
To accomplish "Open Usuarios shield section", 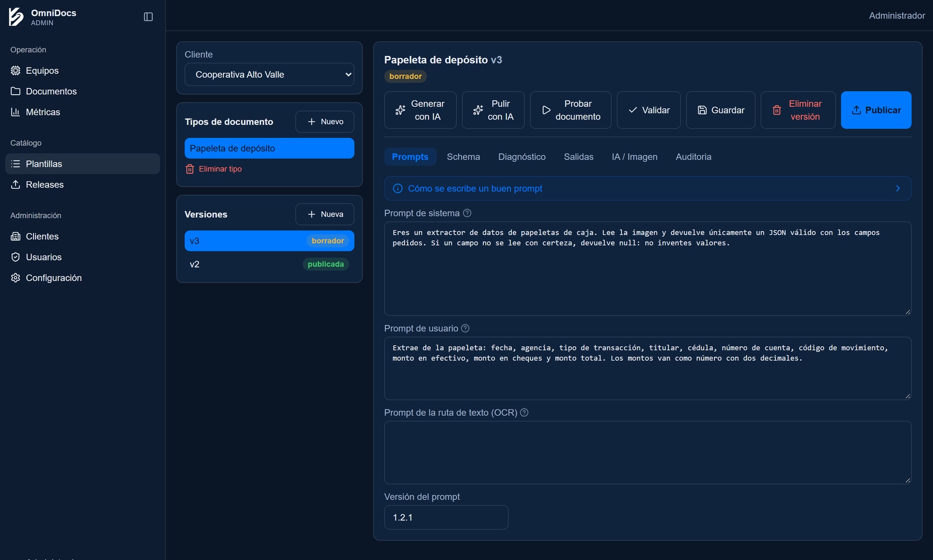I will click(x=83, y=257).
